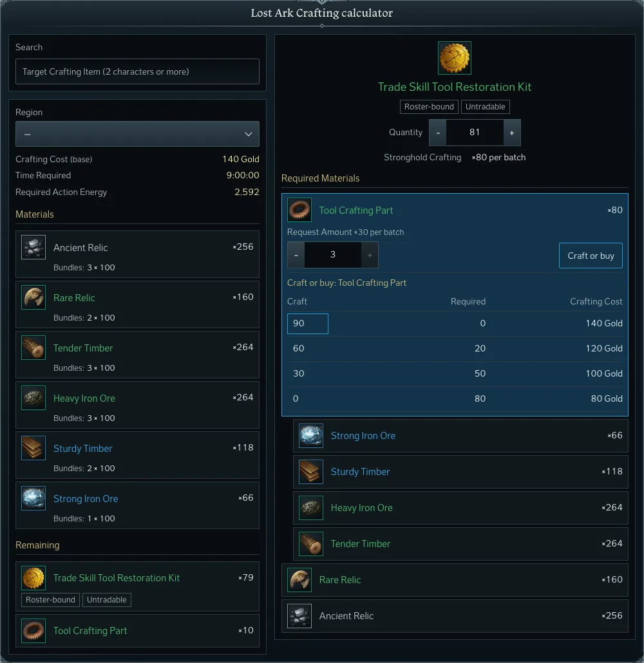The height and width of the screenshot is (663, 644).
Task: Click the Tool Crafting Part icon under Remaining
Action: click(33, 630)
